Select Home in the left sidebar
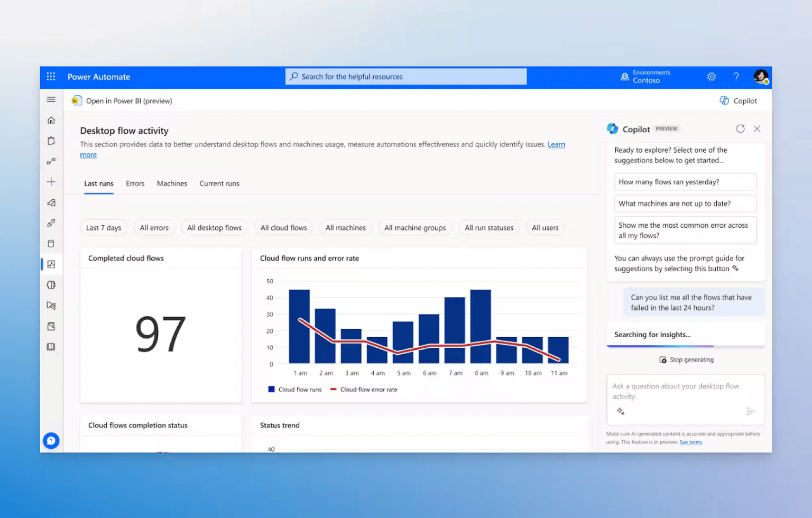The height and width of the screenshot is (518, 812). 51,120
